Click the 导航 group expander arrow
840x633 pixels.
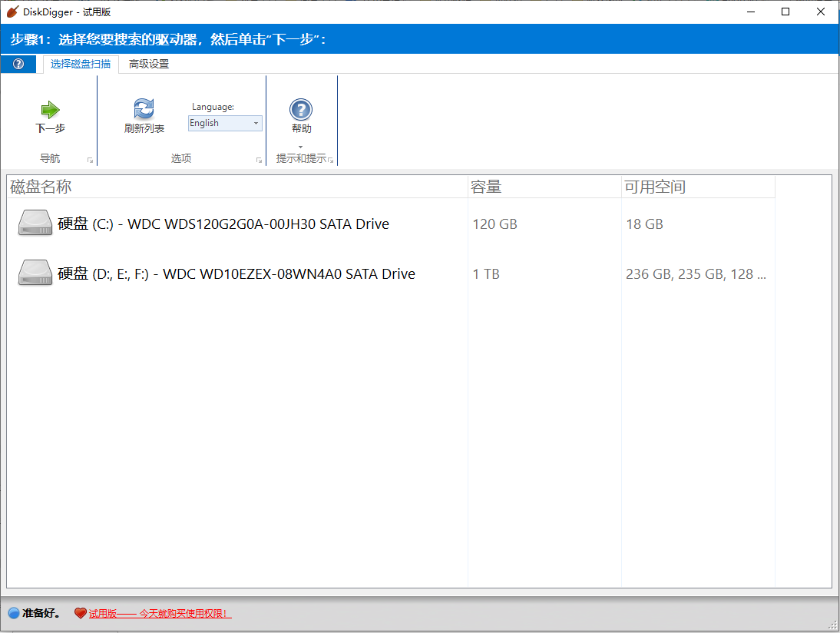[90, 159]
